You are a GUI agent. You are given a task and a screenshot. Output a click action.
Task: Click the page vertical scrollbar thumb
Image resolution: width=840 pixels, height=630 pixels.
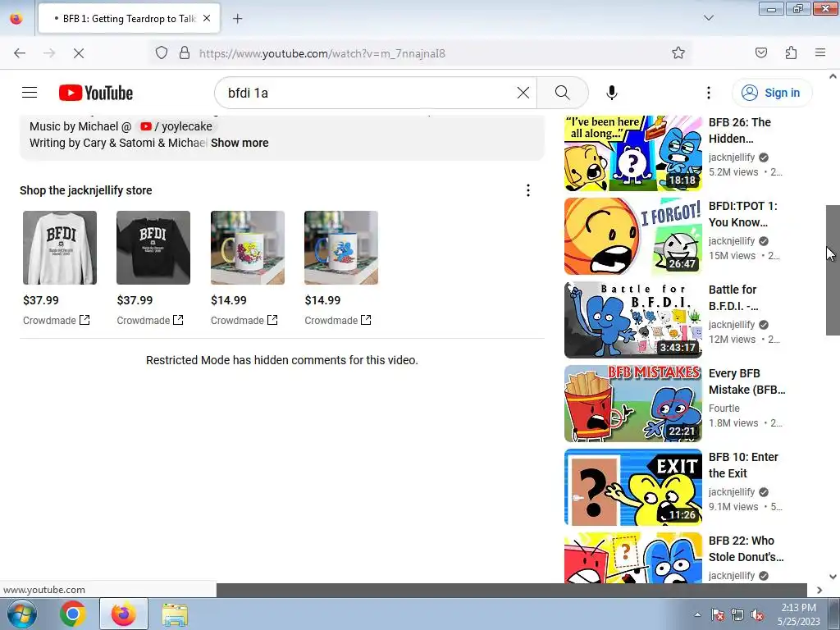(833, 270)
